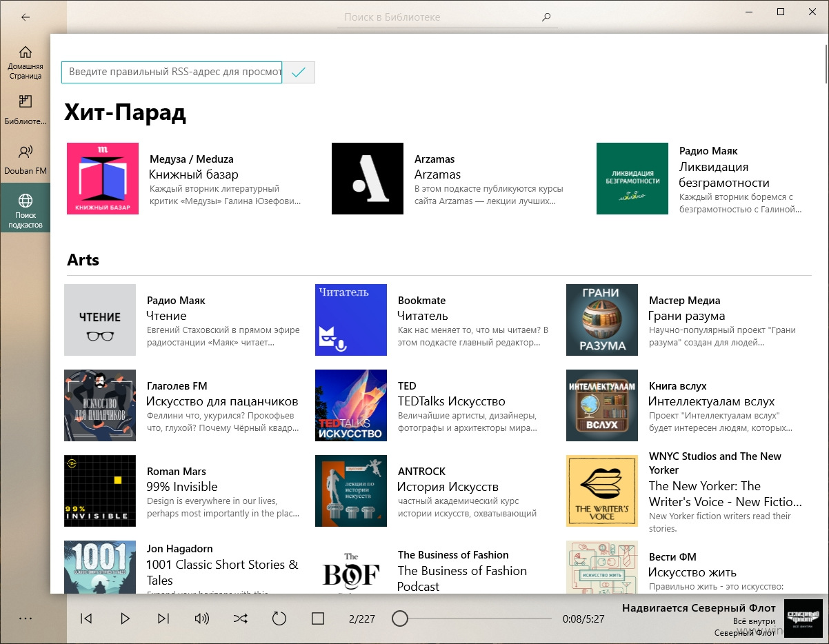Maximize the application window
This screenshot has height=644, width=829.
781,11
